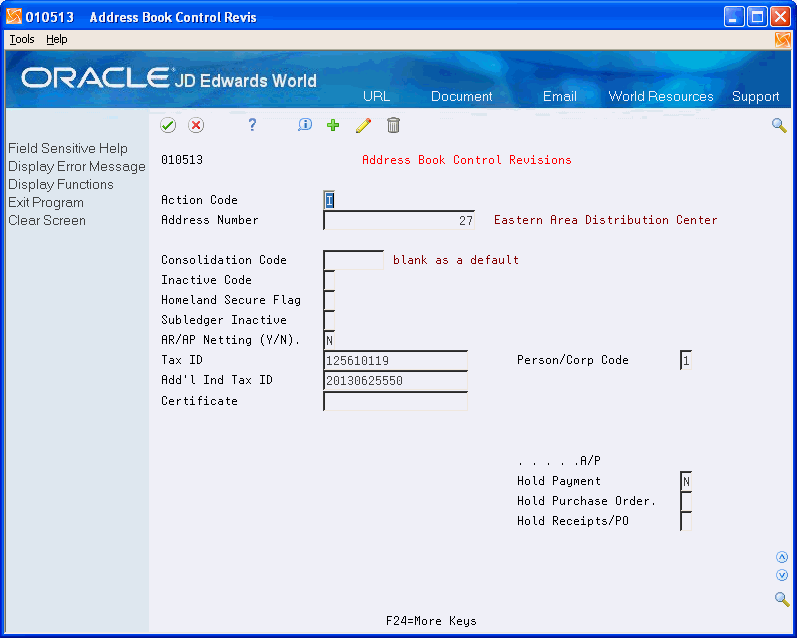This screenshot has height=638, width=797.
Task: Click the trash can delete icon
Action: click(x=393, y=125)
